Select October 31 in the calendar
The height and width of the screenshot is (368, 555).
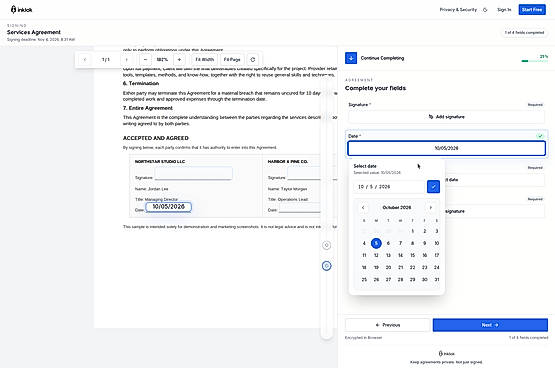coord(437,280)
